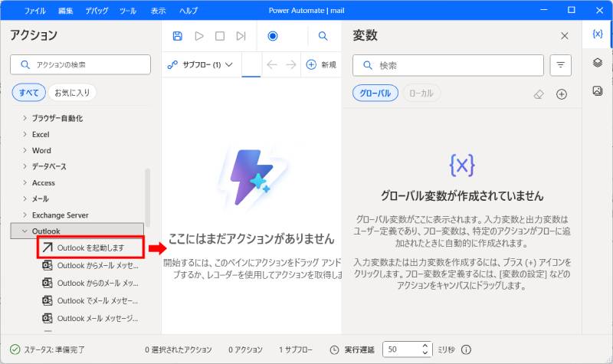Select the Outlook を起動します action
This screenshot has width=613, height=364.
(90, 248)
